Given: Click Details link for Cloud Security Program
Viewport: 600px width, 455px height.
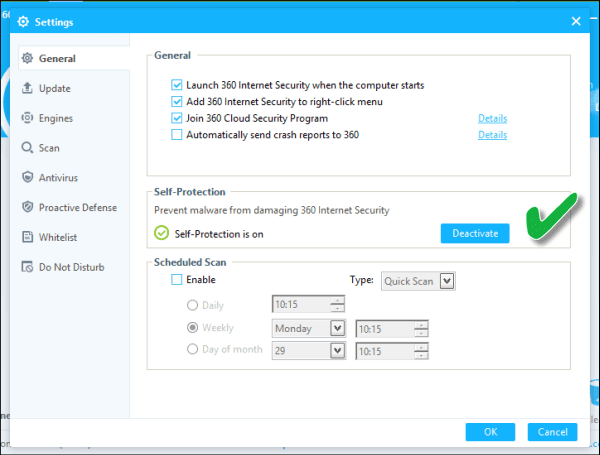Looking at the screenshot, I should [x=492, y=118].
